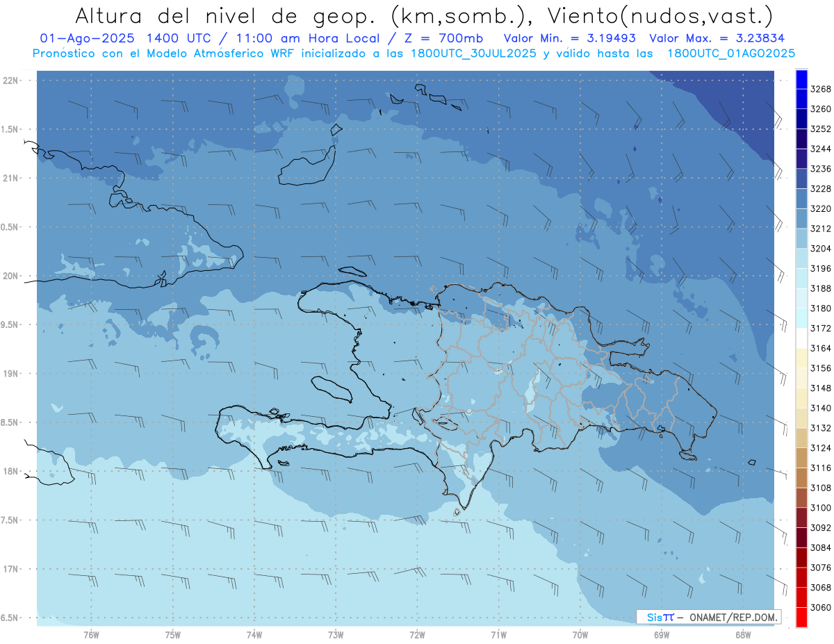Pick the light blue swatch between 3196 and 3204
The width and height of the screenshot is (834, 644).
tap(801, 258)
